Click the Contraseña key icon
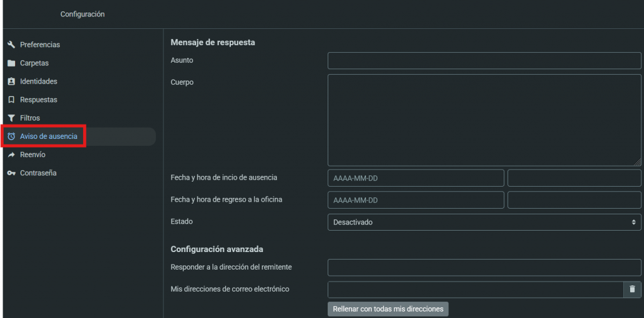 click(x=11, y=173)
